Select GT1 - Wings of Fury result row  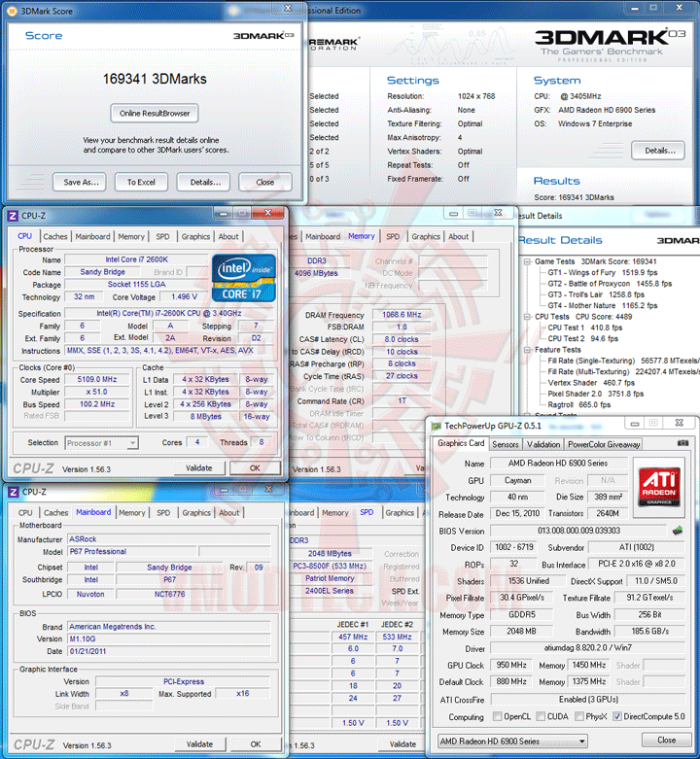click(x=602, y=272)
